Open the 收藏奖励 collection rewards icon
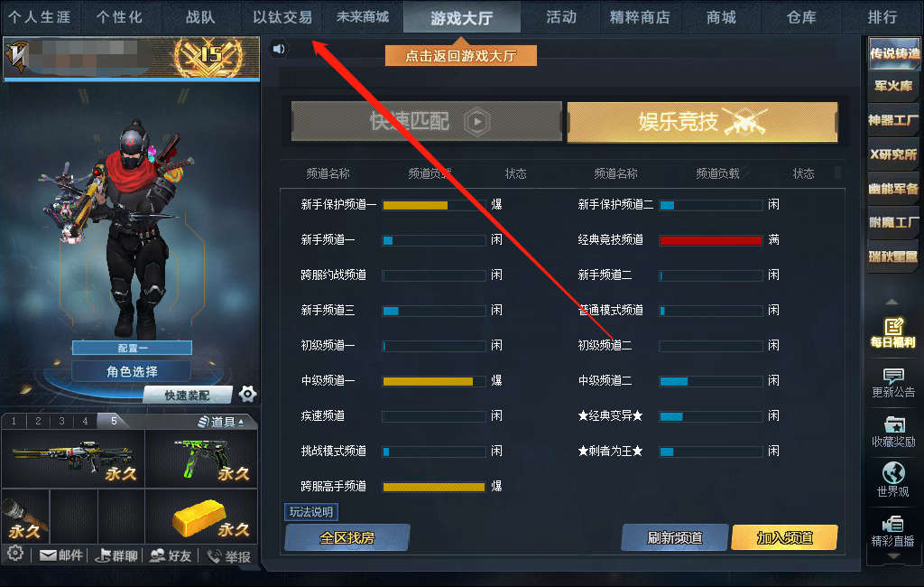The image size is (924, 587). (892, 432)
